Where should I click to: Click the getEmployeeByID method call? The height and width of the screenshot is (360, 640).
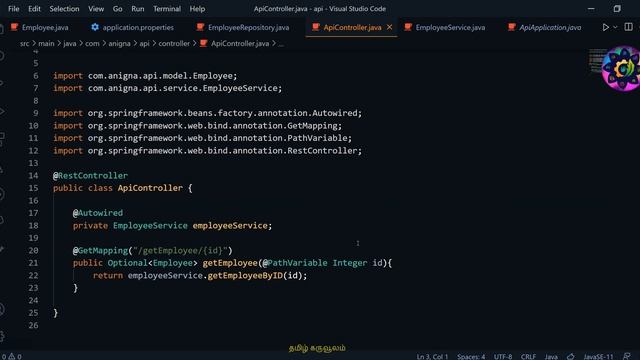coord(245,276)
